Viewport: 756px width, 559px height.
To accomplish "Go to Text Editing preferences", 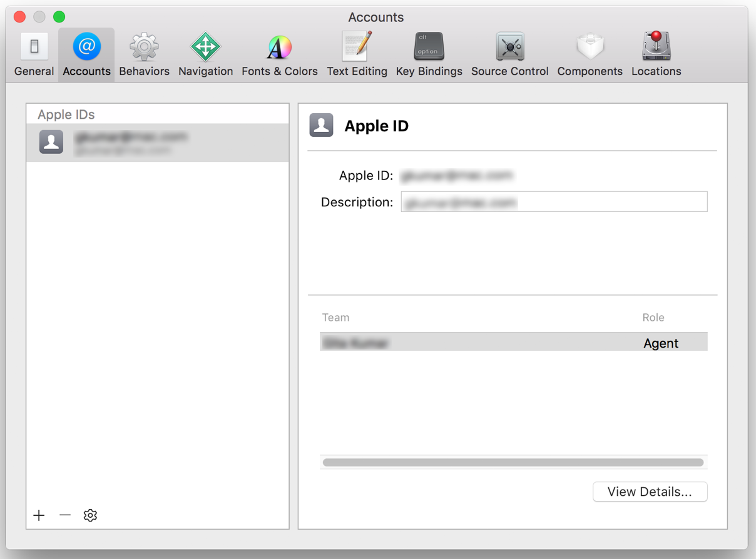I will pyautogui.click(x=357, y=55).
